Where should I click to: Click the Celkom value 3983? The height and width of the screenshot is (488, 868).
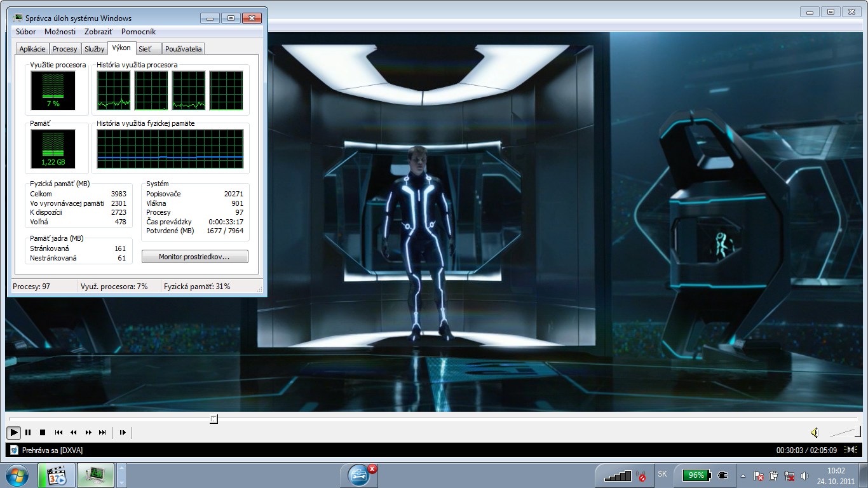pyautogui.click(x=119, y=194)
